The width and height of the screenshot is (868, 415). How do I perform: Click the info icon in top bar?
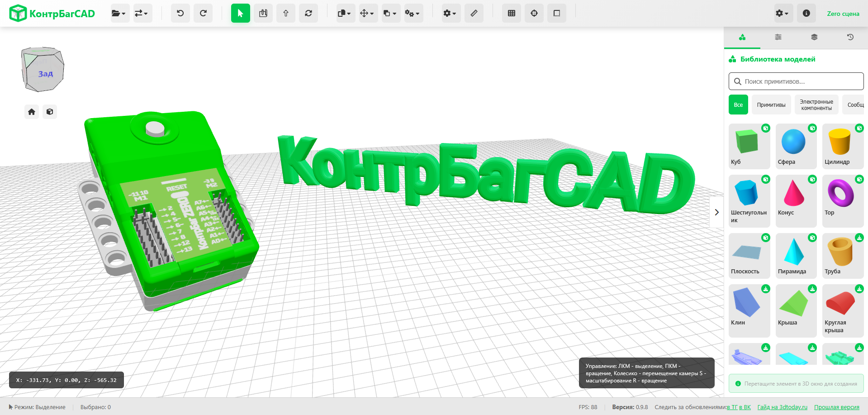806,13
